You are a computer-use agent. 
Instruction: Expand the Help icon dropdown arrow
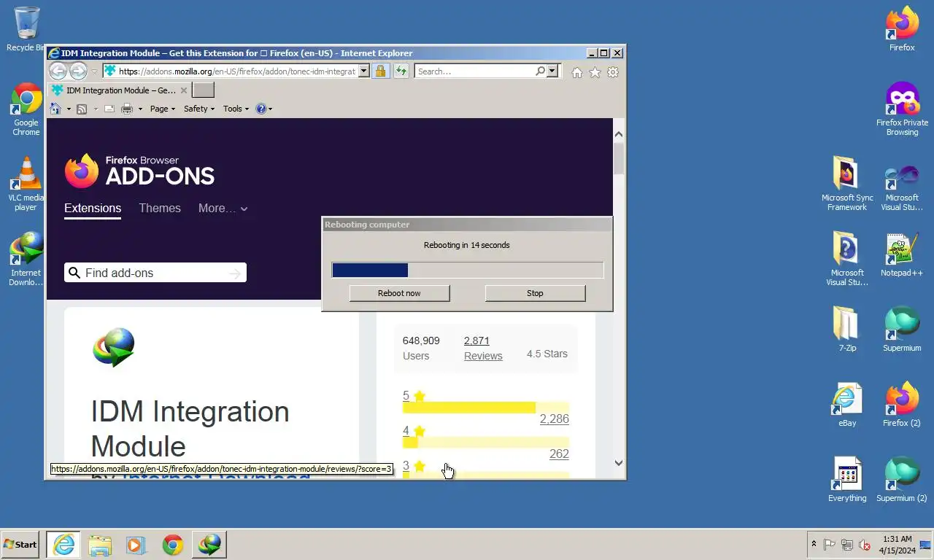coord(270,109)
